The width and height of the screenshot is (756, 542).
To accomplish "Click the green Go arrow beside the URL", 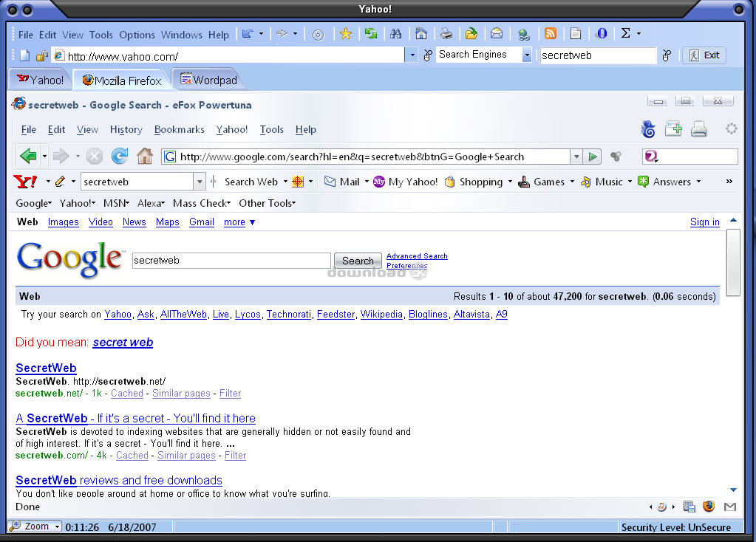I will (x=593, y=157).
